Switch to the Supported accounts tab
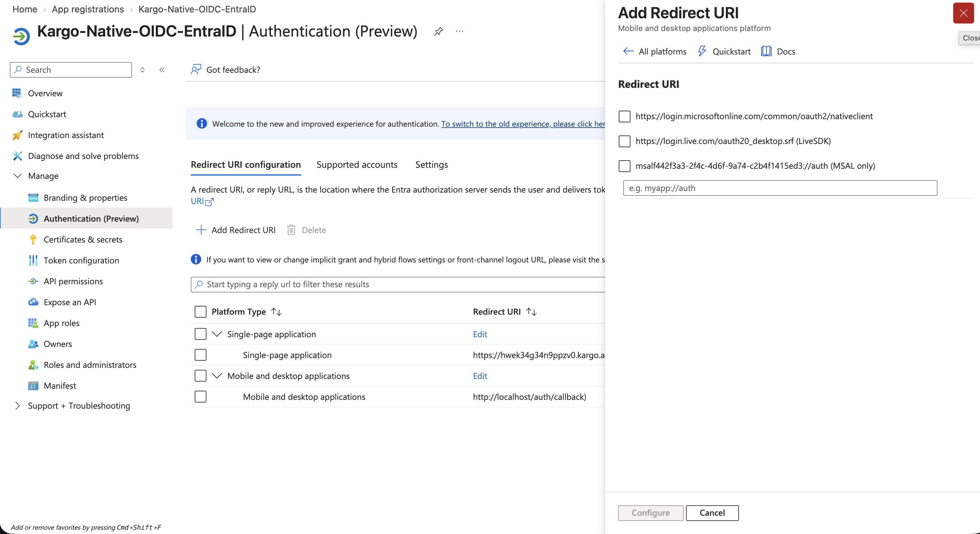The height and width of the screenshot is (534, 980). (x=357, y=165)
